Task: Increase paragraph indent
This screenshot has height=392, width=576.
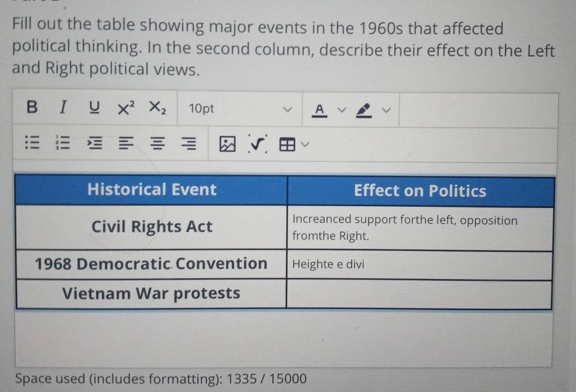Action: click(95, 143)
